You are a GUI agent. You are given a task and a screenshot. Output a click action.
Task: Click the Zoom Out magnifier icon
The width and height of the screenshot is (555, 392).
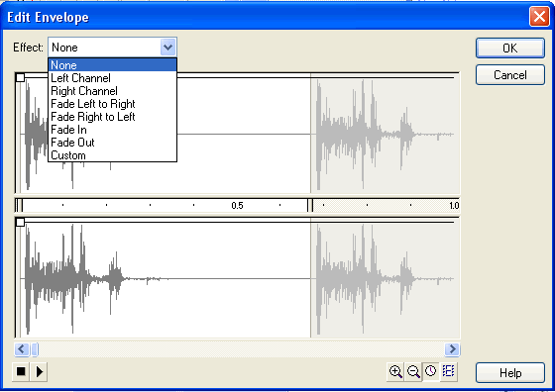tap(413, 371)
